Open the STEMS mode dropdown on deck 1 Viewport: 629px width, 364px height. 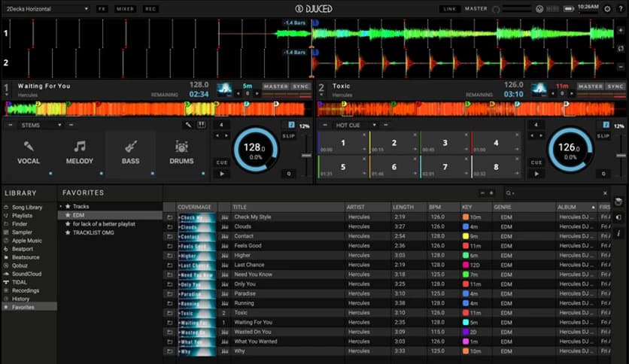tap(41, 125)
